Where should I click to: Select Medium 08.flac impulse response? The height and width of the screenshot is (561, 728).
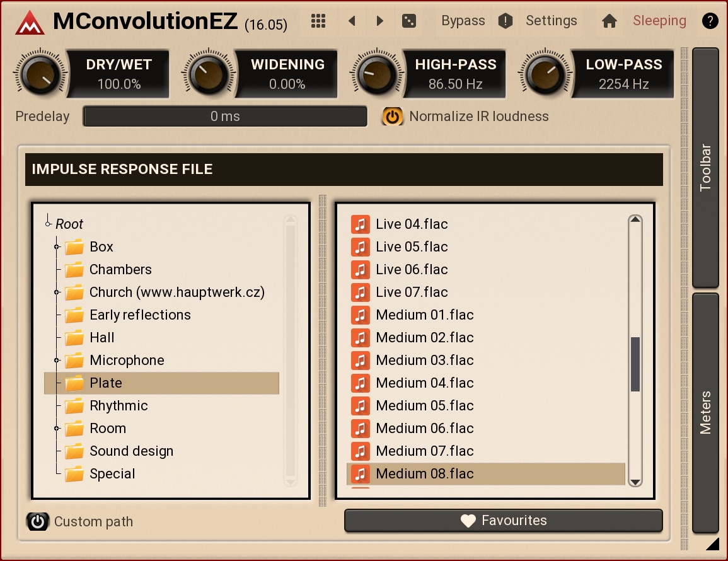pos(485,474)
